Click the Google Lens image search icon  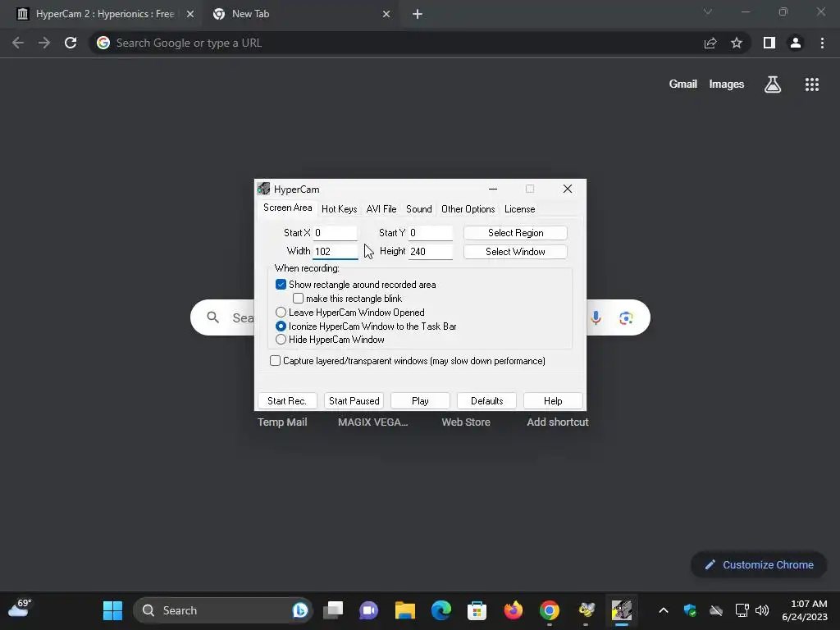[626, 318]
